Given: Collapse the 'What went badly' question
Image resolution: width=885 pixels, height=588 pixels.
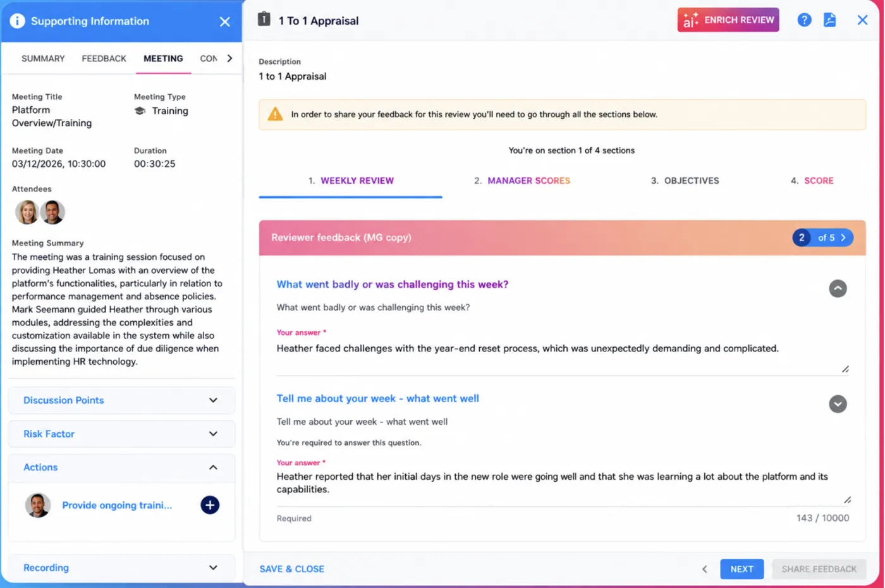Looking at the screenshot, I should [x=838, y=288].
